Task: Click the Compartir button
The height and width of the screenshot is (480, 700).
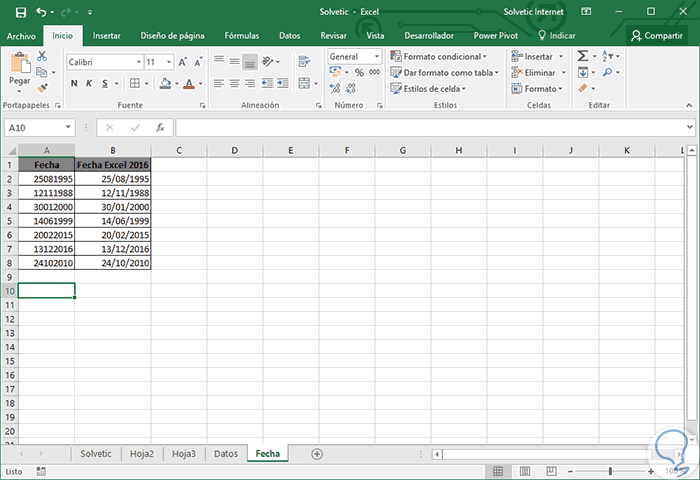Action: point(657,36)
